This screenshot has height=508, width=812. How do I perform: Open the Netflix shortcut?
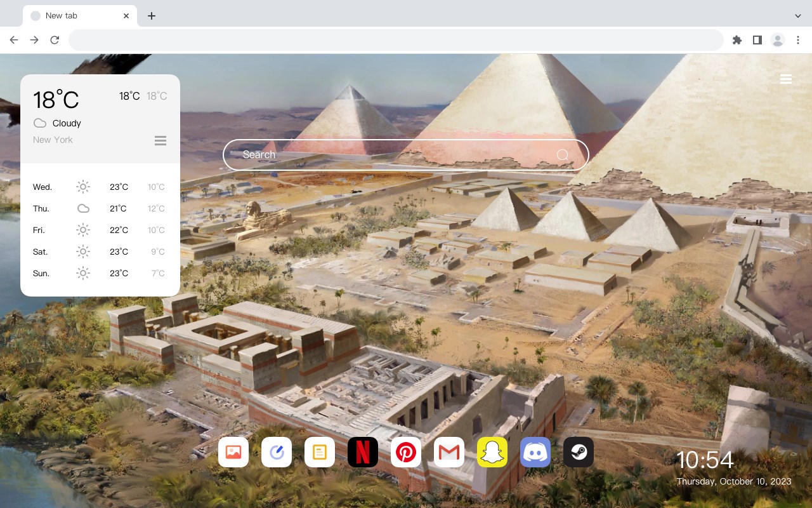coord(363,452)
